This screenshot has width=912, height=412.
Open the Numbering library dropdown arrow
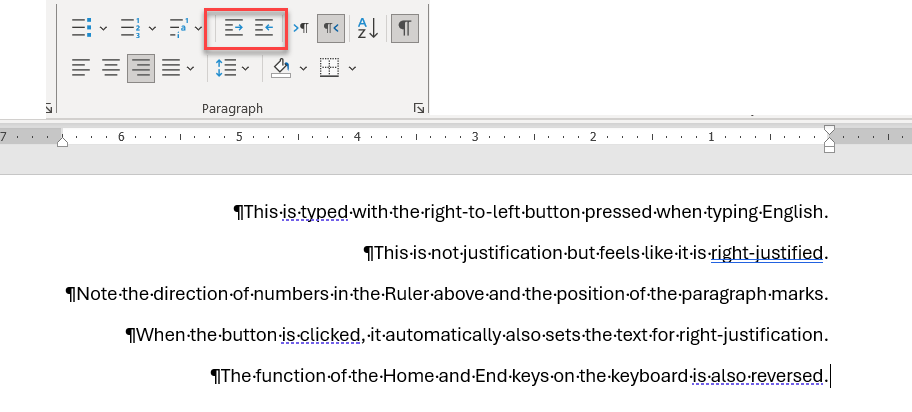(152, 27)
